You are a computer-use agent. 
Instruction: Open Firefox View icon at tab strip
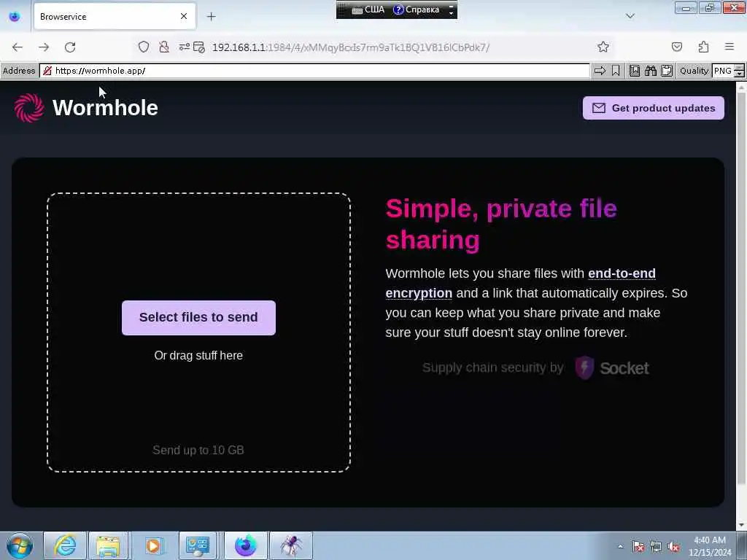coord(15,17)
